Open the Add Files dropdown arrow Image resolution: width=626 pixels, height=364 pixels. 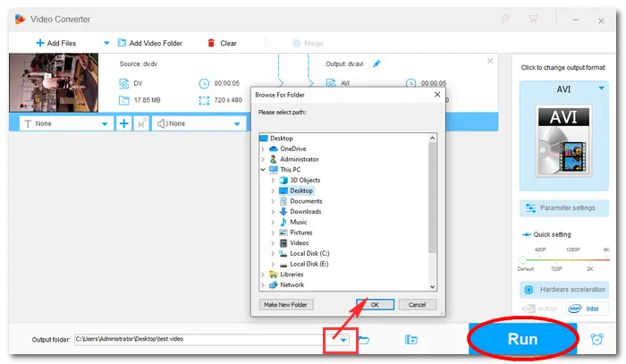tap(106, 43)
